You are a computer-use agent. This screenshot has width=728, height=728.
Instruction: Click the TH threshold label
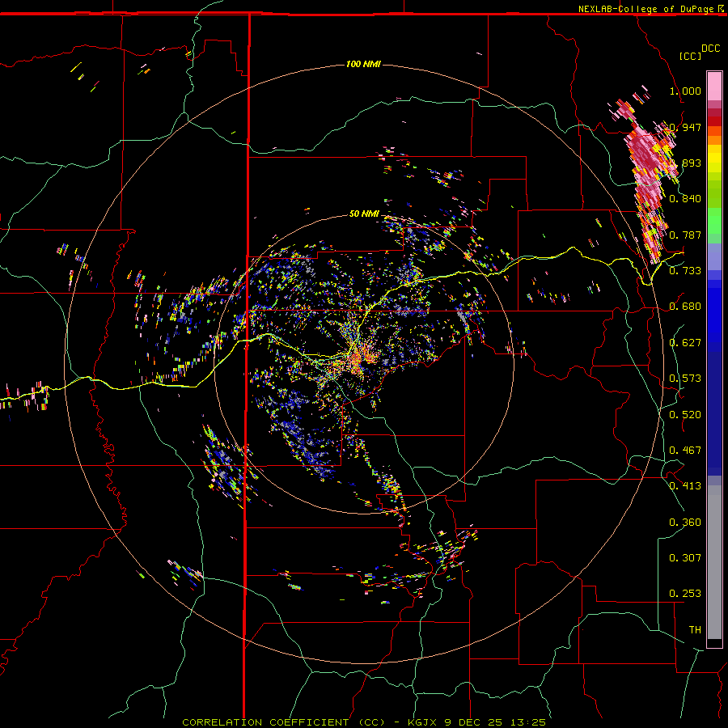coord(695,630)
